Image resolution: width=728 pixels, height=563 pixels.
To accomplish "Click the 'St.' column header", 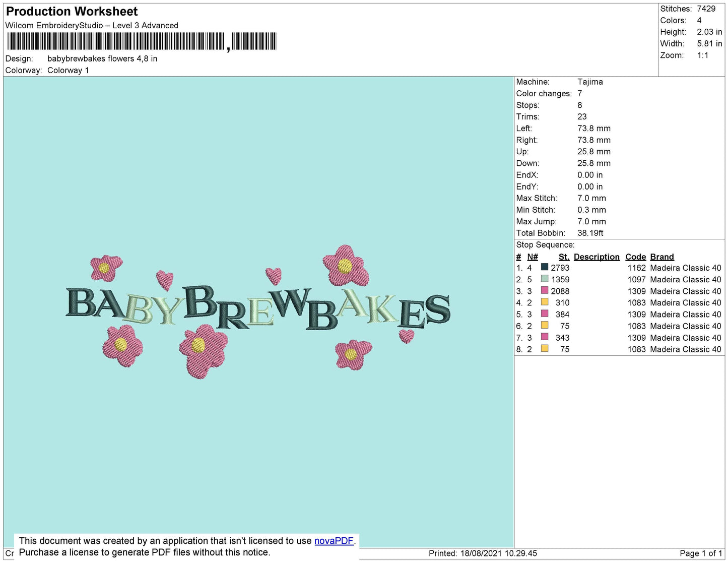I will [x=564, y=257].
